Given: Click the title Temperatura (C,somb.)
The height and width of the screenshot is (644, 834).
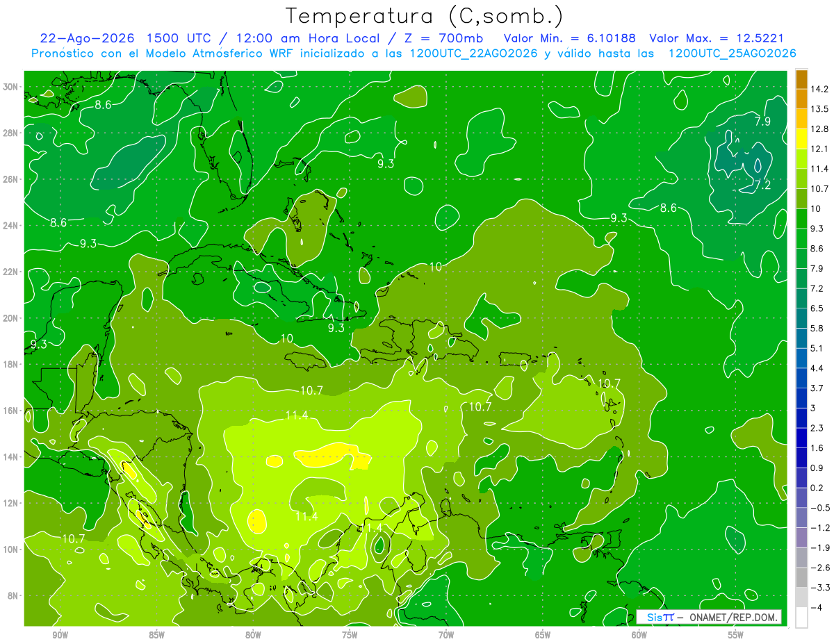Looking at the screenshot, I should [424, 16].
